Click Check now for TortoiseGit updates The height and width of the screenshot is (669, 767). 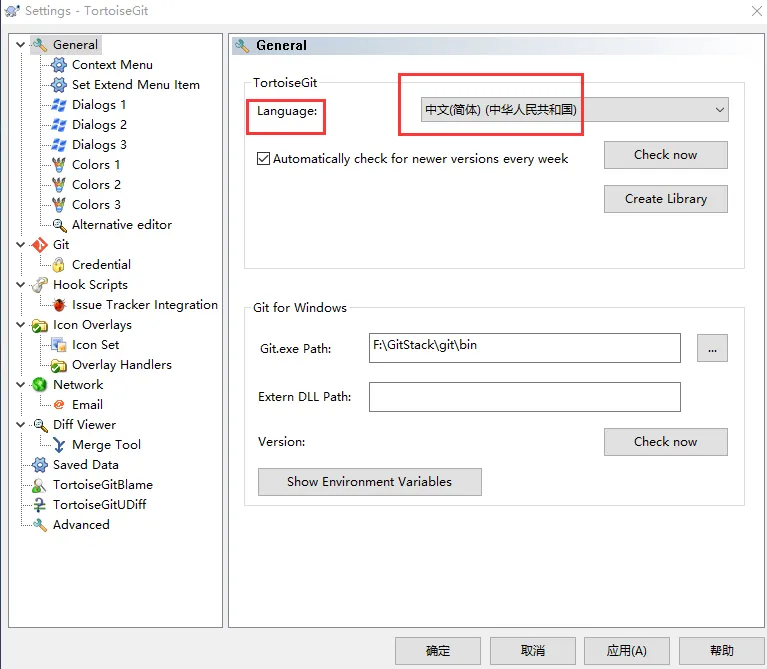pyautogui.click(x=665, y=155)
